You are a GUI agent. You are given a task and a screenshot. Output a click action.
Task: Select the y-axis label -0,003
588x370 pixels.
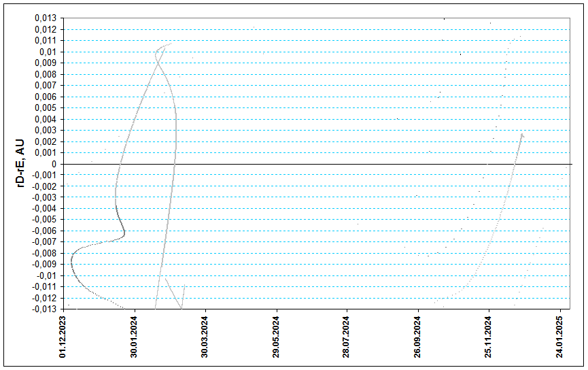44,197
